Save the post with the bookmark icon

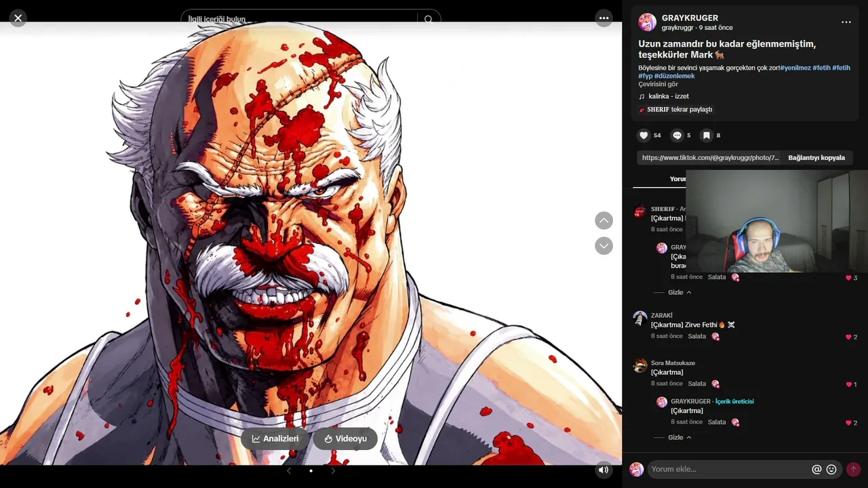tap(706, 136)
